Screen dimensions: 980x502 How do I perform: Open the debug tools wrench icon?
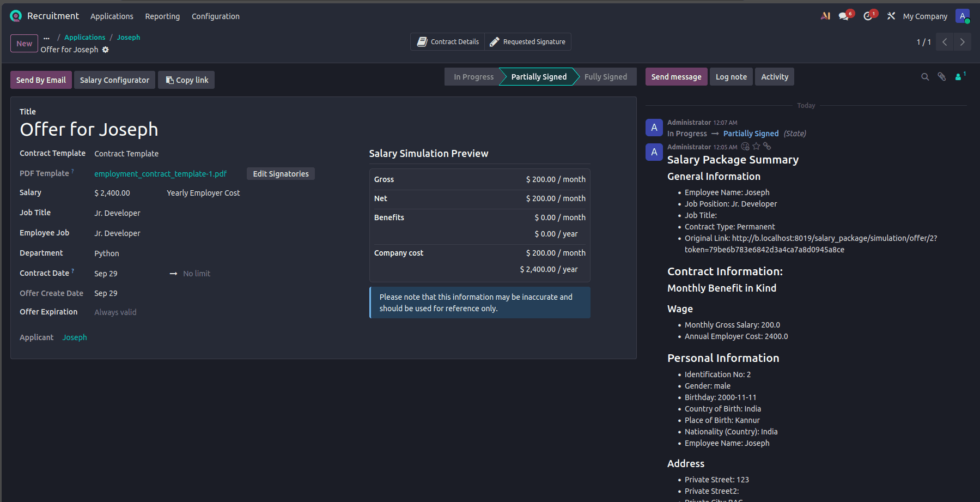891,16
